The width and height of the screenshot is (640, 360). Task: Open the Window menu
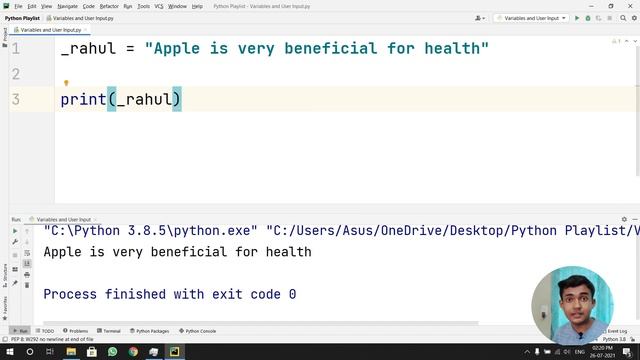pos(177,6)
